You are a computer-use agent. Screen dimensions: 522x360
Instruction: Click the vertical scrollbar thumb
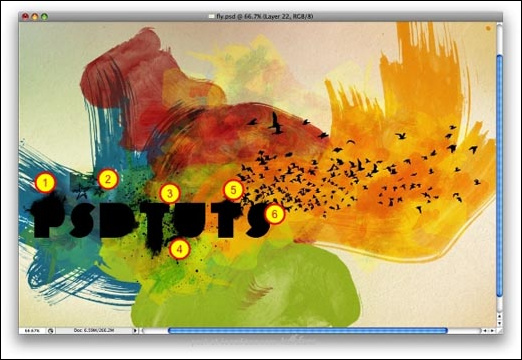tap(499, 175)
